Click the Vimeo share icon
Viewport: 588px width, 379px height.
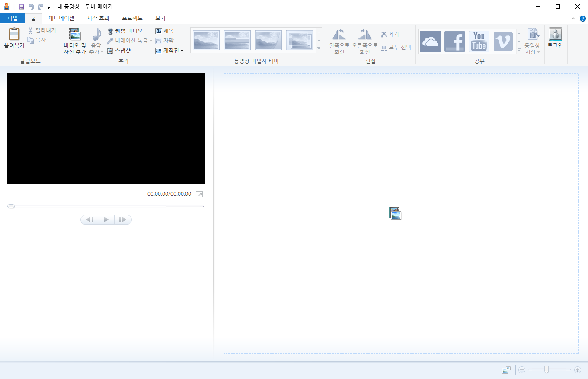[503, 41]
